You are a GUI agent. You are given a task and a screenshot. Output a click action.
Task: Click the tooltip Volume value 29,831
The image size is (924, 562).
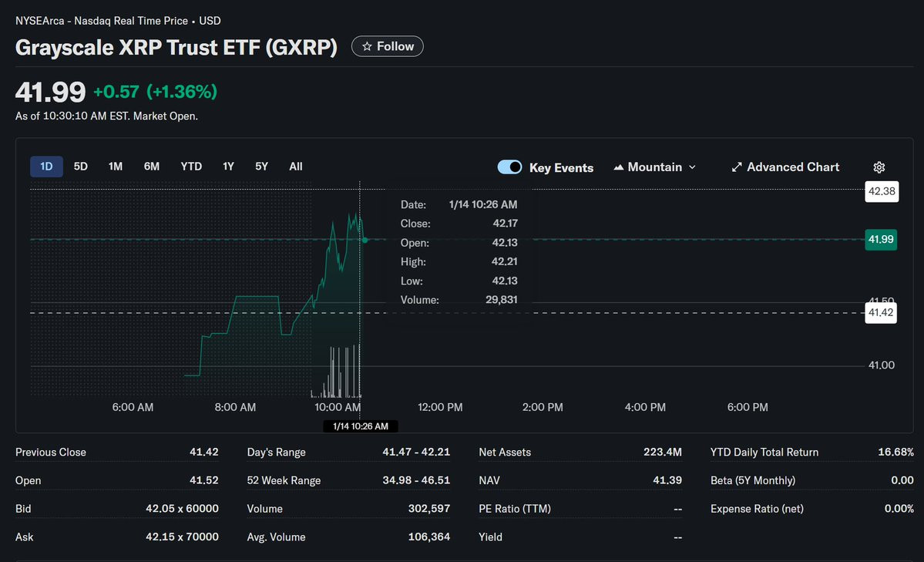coord(502,300)
